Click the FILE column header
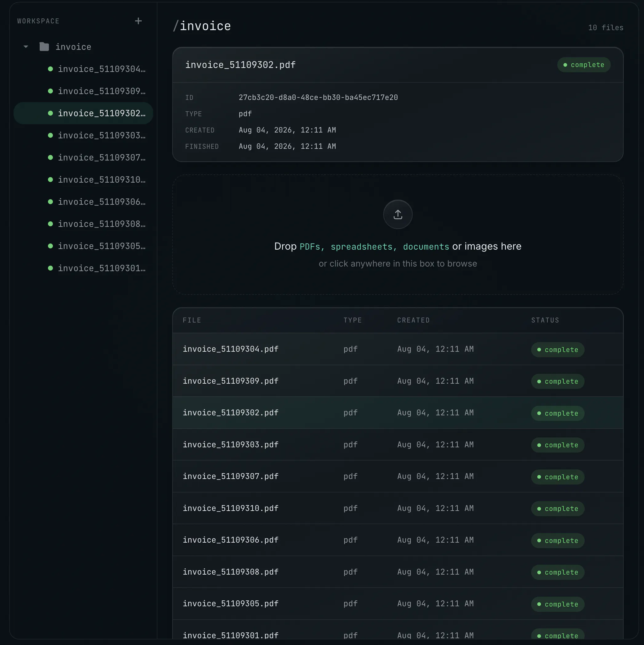 (x=192, y=320)
